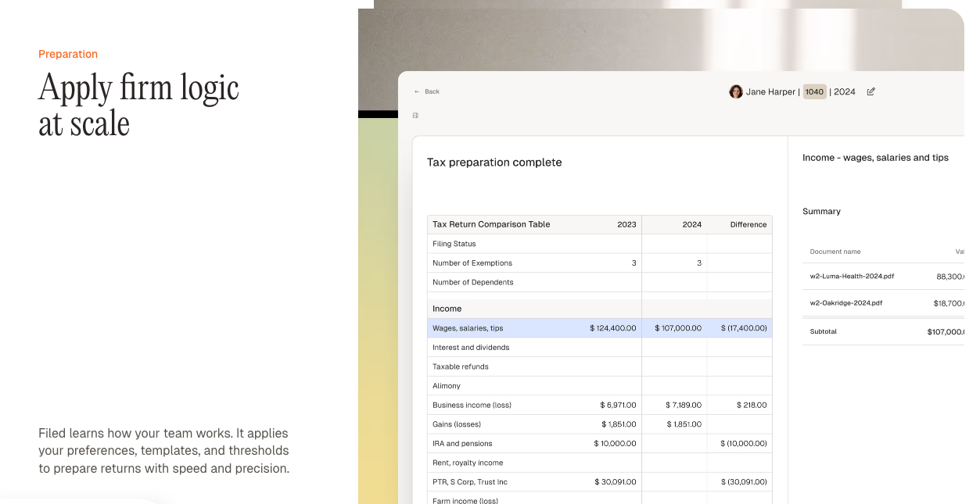Screen dimensions: 980x504
Task: Click the $ 30,091.00 PTR 2023 cell
Action: [x=615, y=482]
